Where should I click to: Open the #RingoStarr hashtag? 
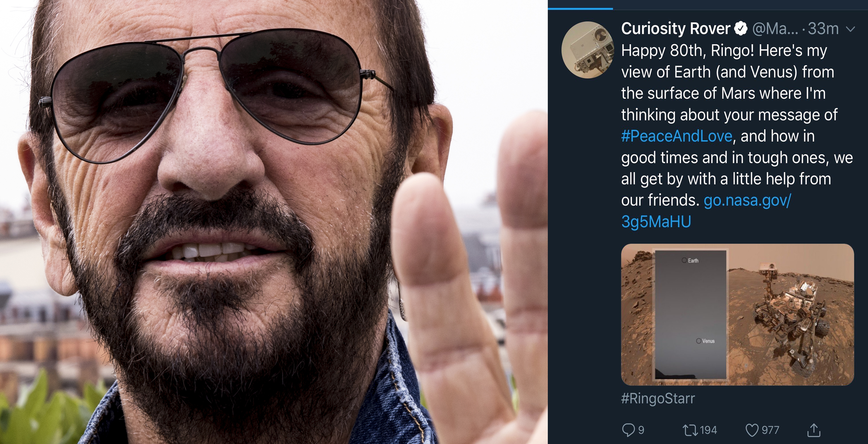pos(658,398)
